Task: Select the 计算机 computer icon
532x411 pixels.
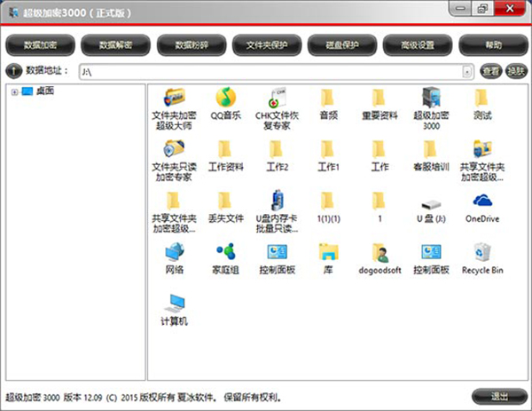Action: [174, 303]
